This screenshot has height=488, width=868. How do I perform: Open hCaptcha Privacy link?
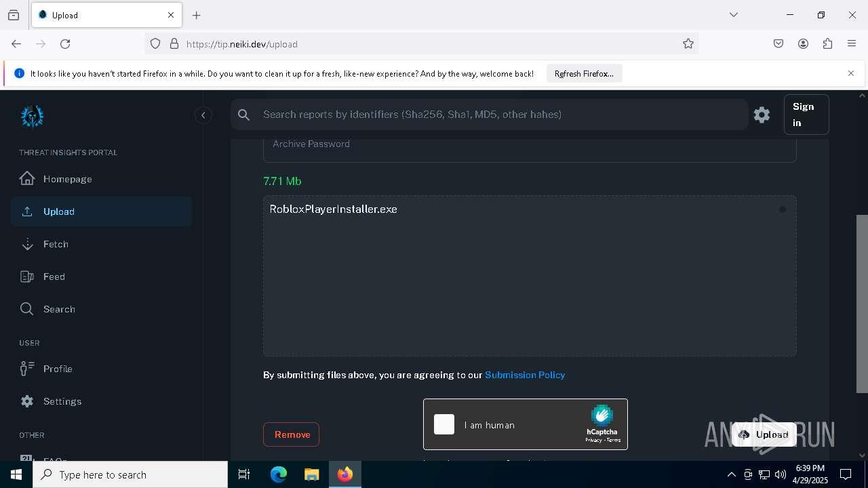coord(594,440)
